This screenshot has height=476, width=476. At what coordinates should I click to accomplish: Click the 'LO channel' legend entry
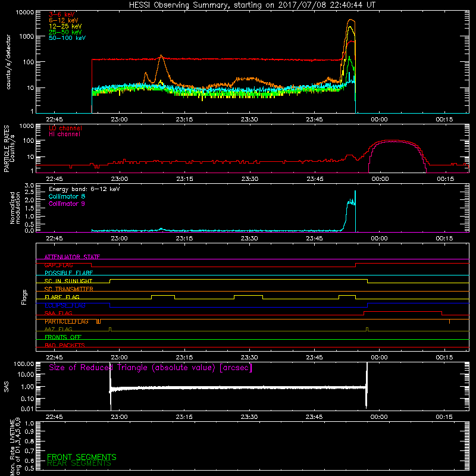(x=65, y=128)
